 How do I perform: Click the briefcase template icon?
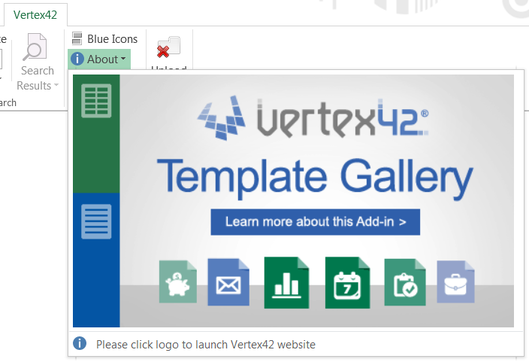click(456, 282)
